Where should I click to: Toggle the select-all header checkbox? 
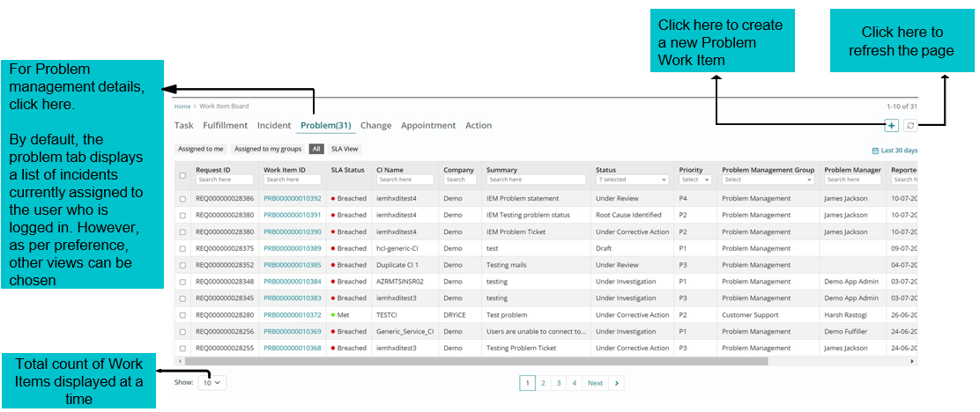tap(182, 175)
